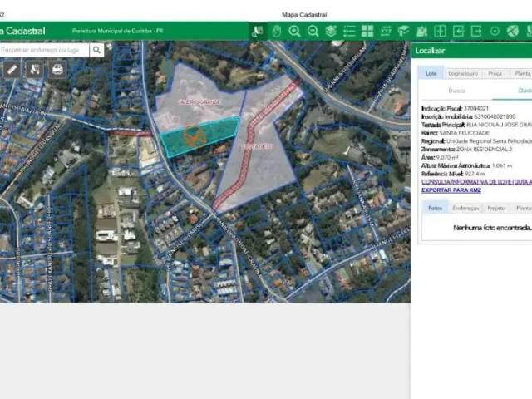Open the Busca sub-tab
This screenshot has width=532, height=399.
[456, 91]
